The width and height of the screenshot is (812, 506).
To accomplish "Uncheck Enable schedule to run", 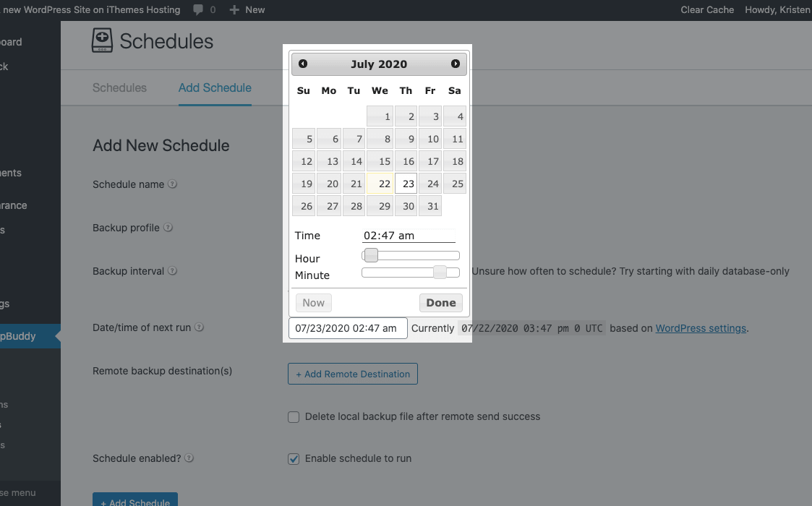I will pos(294,459).
